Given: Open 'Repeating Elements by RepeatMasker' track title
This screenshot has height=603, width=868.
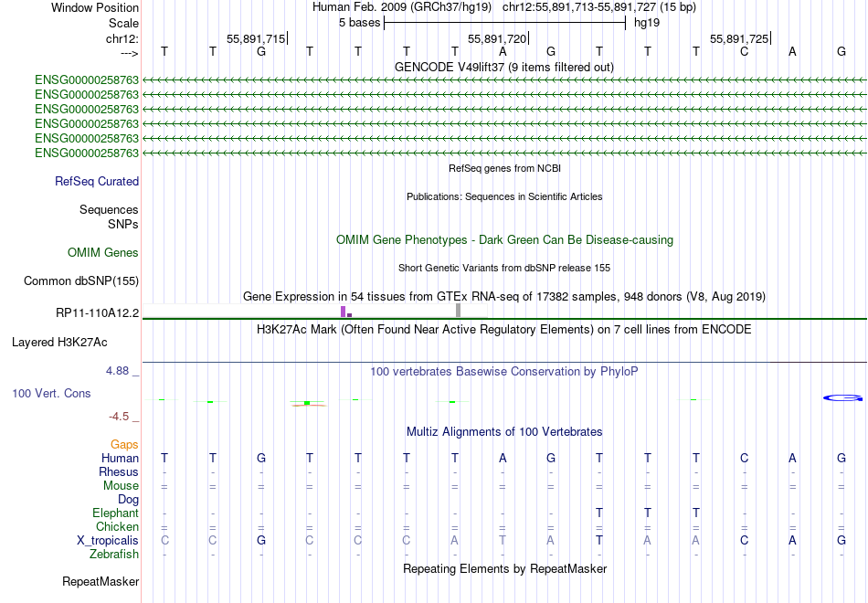Looking at the screenshot, I should coord(504,568).
